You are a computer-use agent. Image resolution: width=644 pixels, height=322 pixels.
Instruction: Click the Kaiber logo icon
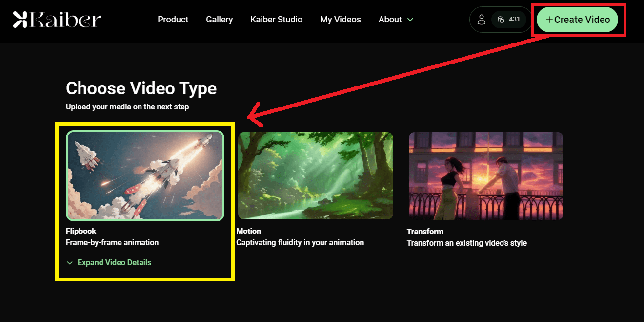point(20,20)
